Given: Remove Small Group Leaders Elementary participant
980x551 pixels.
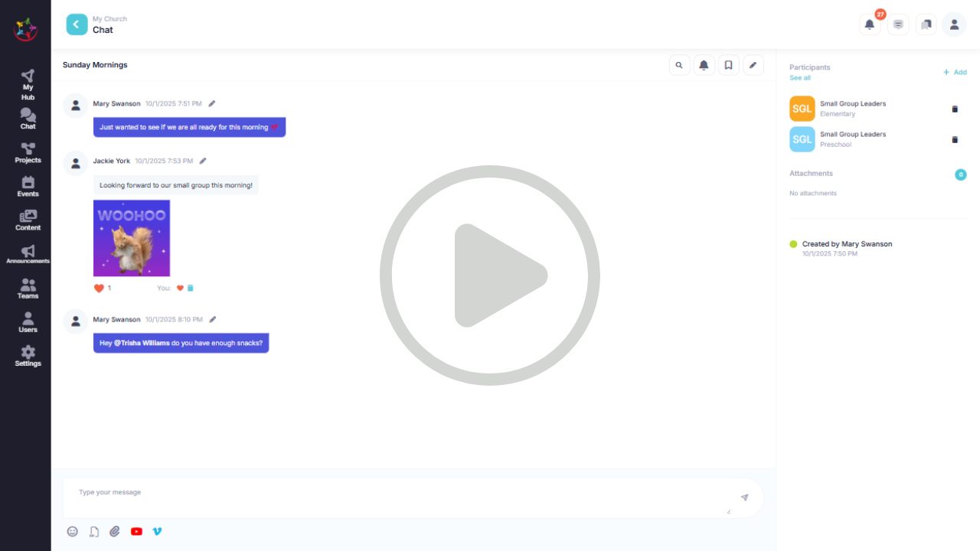Looking at the screenshot, I should [x=954, y=109].
